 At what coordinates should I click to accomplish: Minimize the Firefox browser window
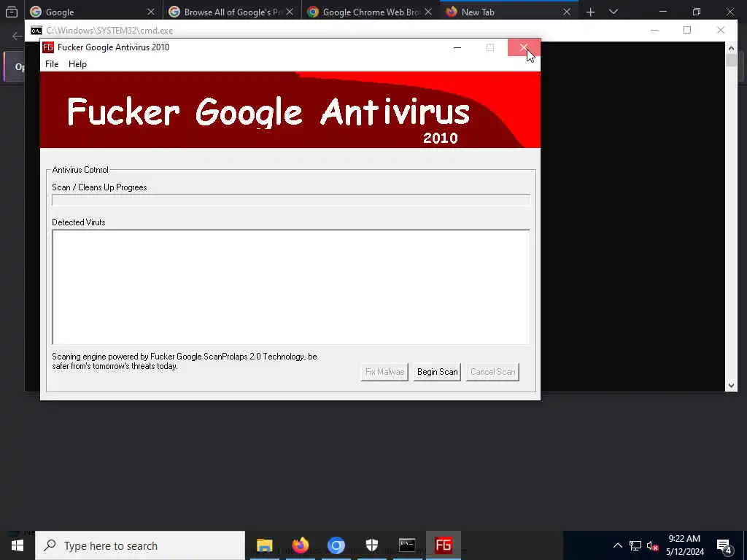pos(663,12)
